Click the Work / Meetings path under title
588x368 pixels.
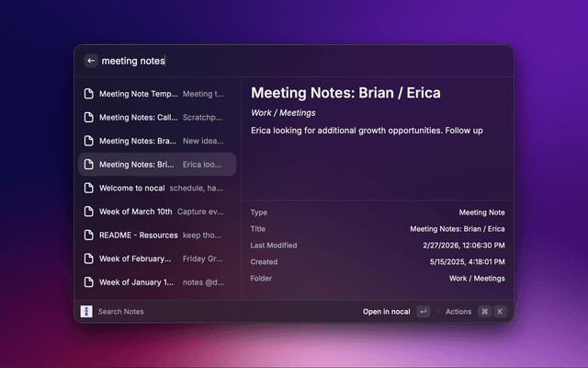coord(283,113)
